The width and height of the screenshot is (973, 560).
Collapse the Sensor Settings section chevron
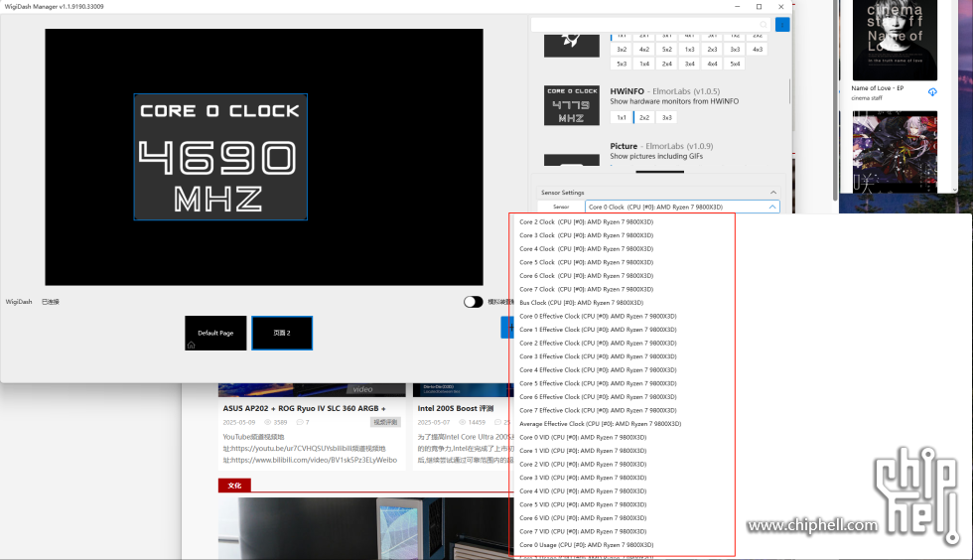point(772,193)
